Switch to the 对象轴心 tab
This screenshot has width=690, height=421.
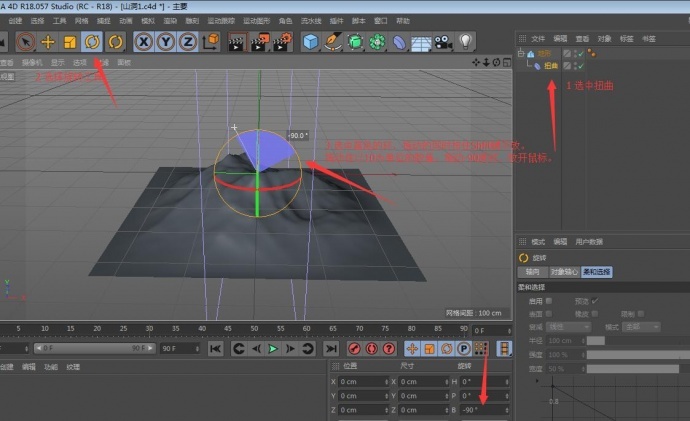click(x=564, y=272)
